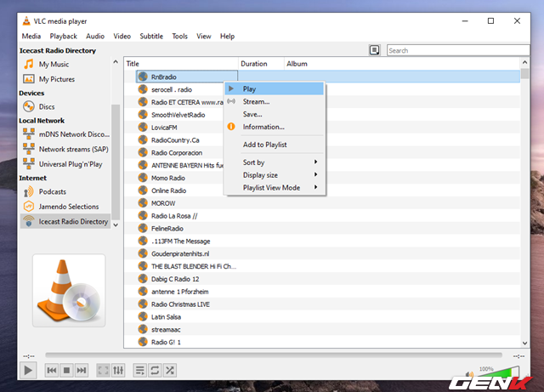Select Network streams (SAP)
544x392 pixels.
(x=74, y=149)
